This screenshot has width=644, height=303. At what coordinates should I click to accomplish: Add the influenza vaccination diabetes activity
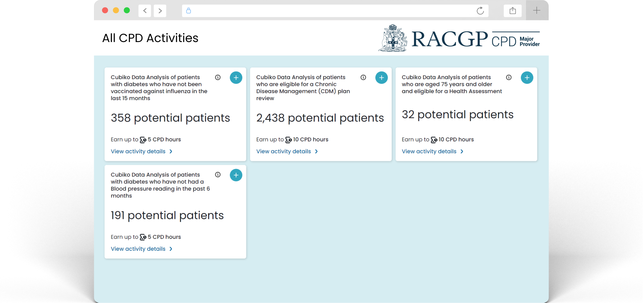click(236, 77)
